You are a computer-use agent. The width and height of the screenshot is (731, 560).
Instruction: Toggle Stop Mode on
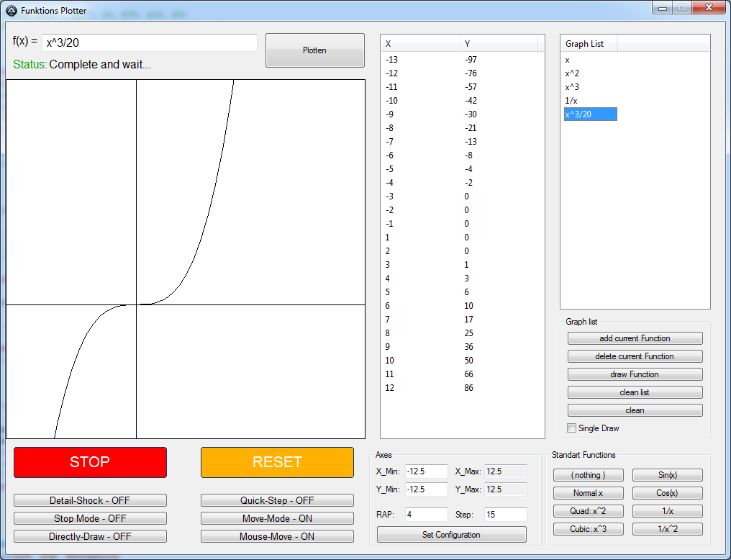pos(90,518)
